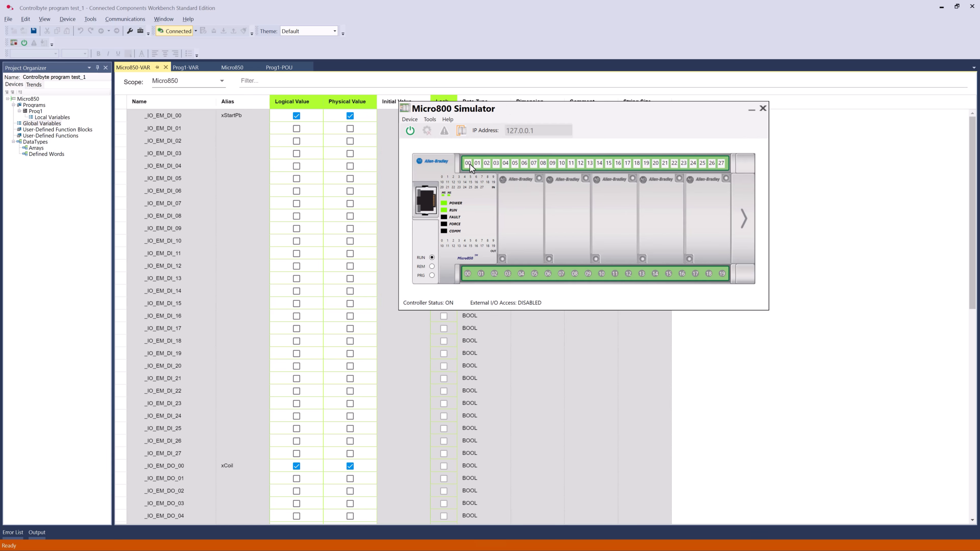Click the Connected status button
The height and width of the screenshot is (551, 980).
(x=175, y=31)
